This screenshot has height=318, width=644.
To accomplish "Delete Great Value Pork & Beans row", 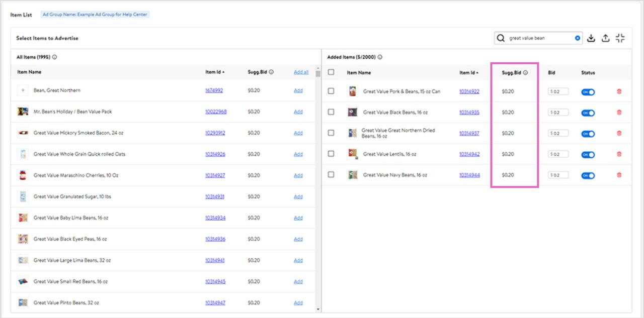I will (x=619, y=91).
